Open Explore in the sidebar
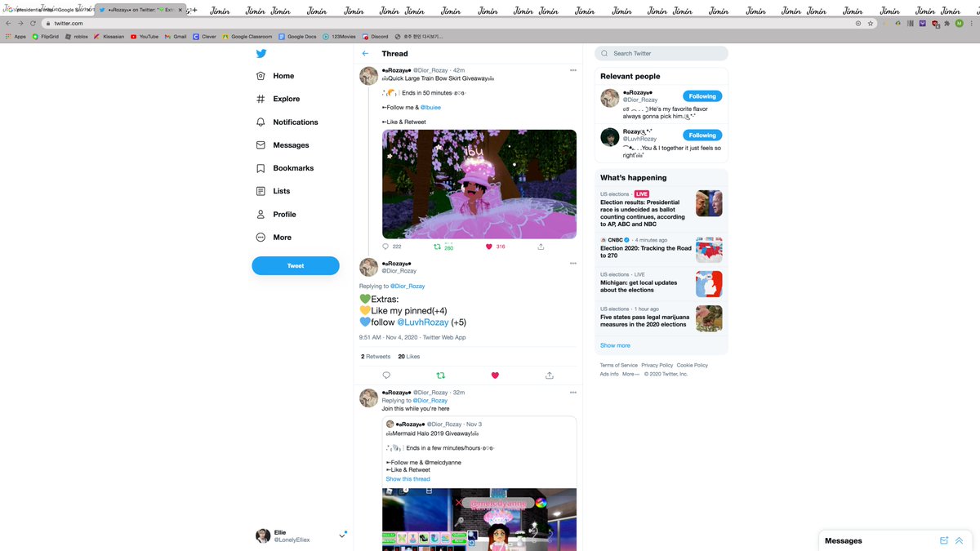Viewport: 980px width, 551px height. [278, 99]
